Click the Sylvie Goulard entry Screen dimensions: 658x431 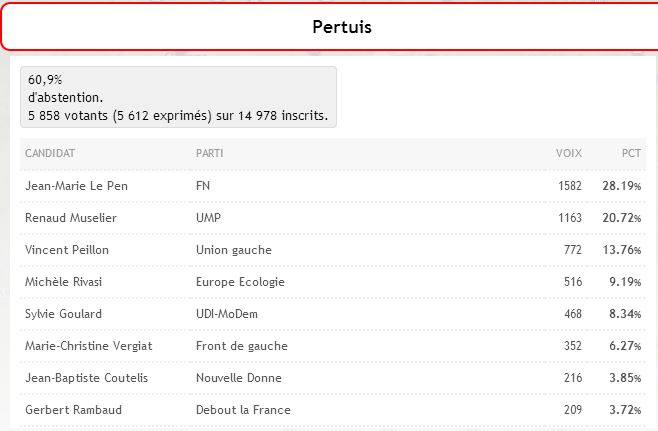(63, 314)
